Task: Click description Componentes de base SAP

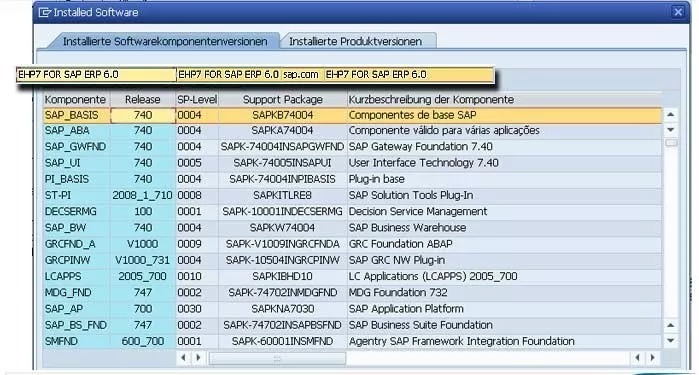Action: pyautogui.click(x=412, y=115)
